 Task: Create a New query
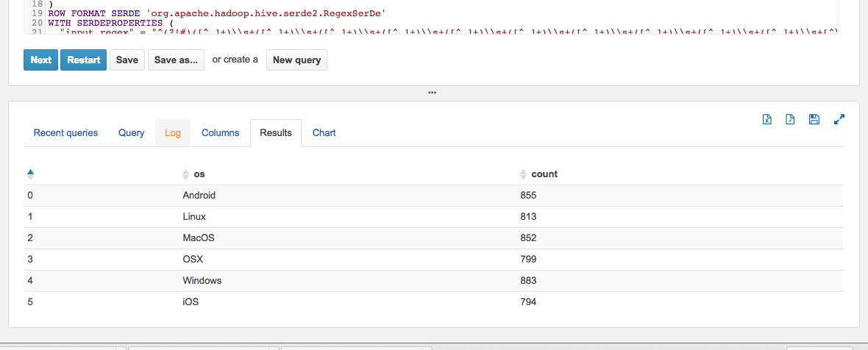point(296,60)
